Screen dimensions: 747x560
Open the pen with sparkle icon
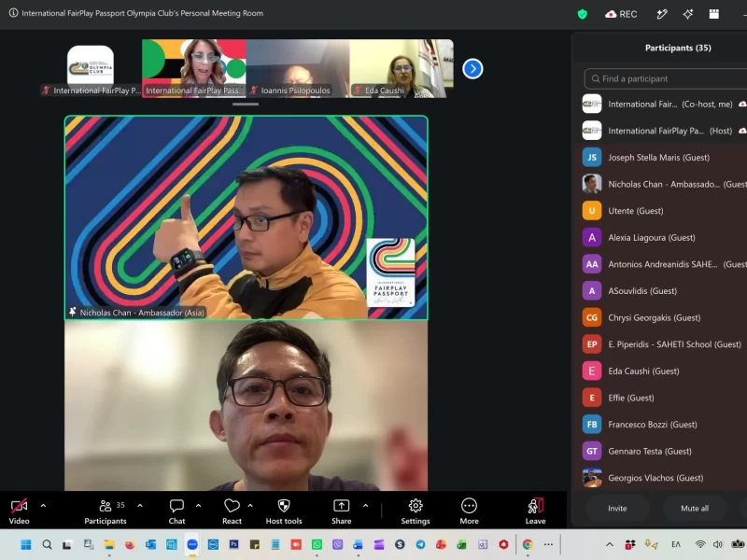662,14
